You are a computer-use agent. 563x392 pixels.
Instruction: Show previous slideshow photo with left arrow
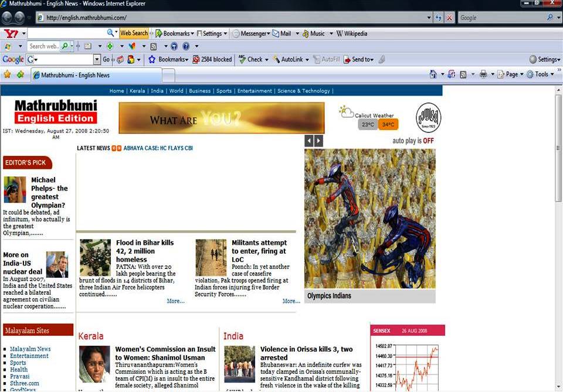[309, 141]
